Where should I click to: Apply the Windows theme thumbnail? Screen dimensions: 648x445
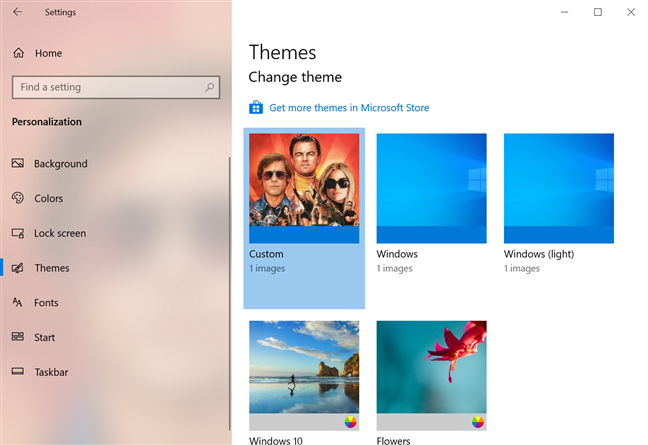[431, 188]
